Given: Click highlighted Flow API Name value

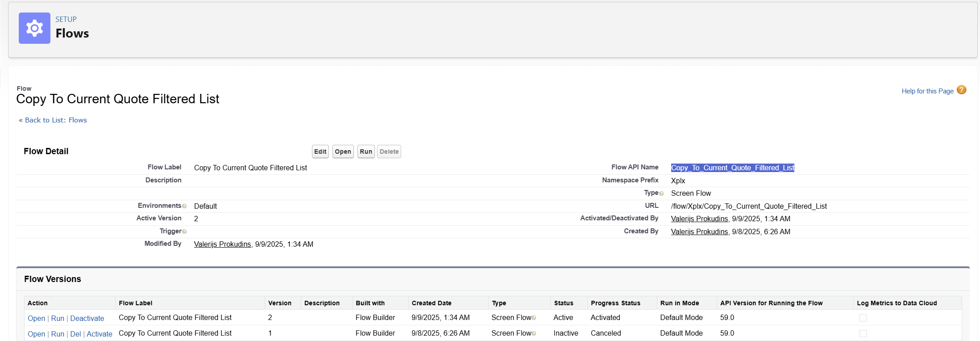Looking at the screenshot, I should [x=733, y=168].
